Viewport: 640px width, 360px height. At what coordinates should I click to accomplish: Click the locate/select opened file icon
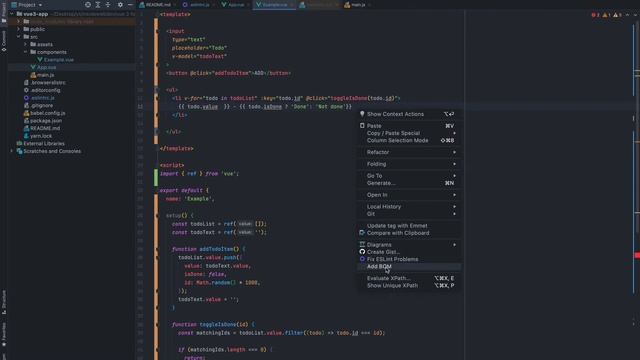tap(88, 4)
